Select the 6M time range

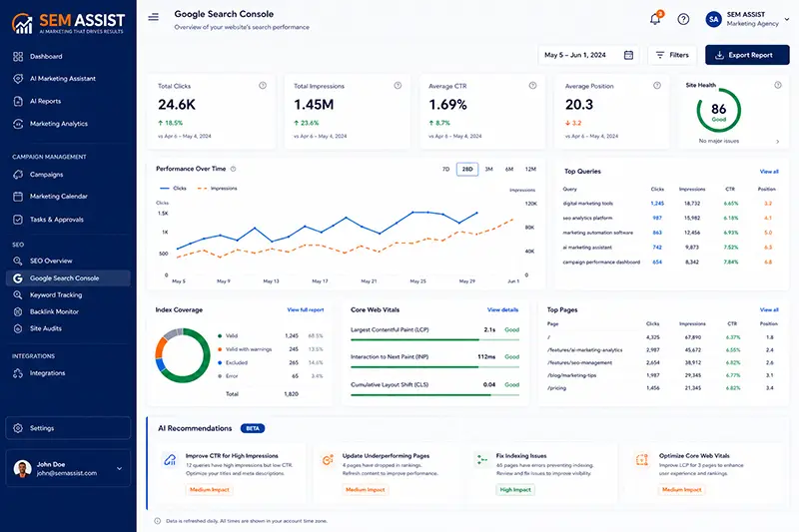coord(509,169)
